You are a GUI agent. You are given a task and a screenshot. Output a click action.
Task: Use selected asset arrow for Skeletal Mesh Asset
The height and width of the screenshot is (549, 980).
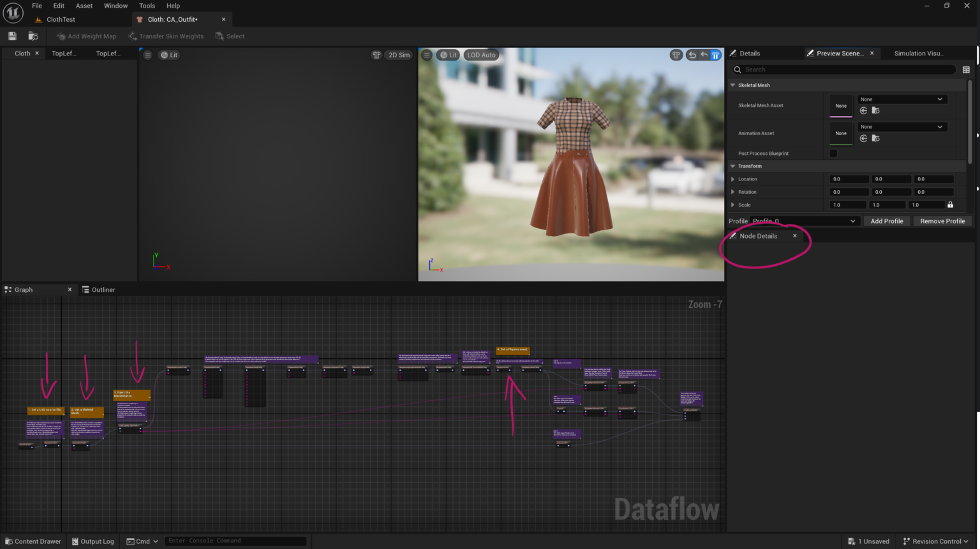[x=863, y=110]
